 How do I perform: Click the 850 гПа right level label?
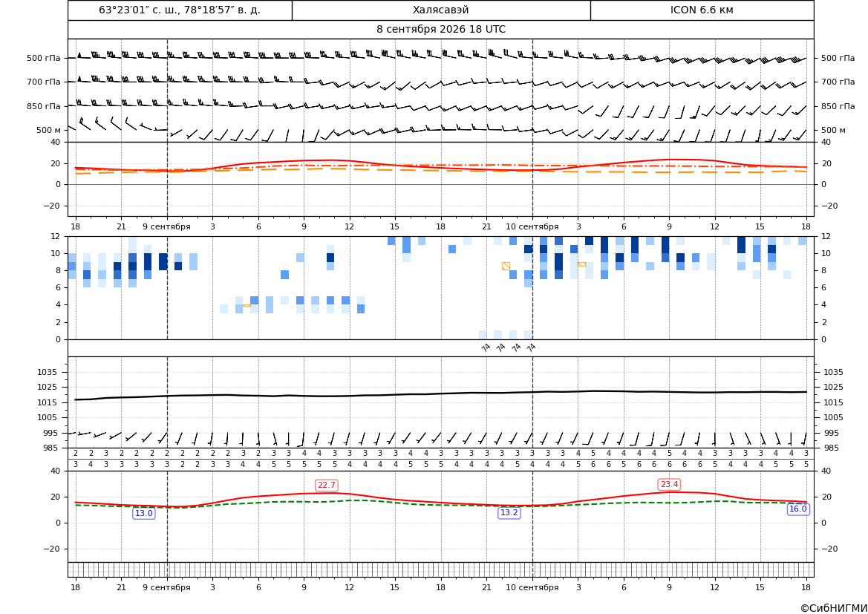coord(838,106)
